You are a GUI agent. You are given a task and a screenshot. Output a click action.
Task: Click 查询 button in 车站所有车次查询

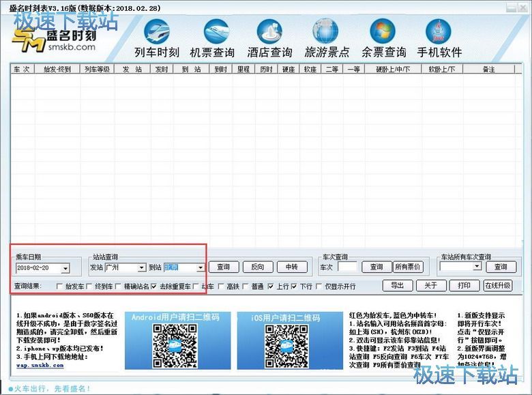click(x=501, y=267)
